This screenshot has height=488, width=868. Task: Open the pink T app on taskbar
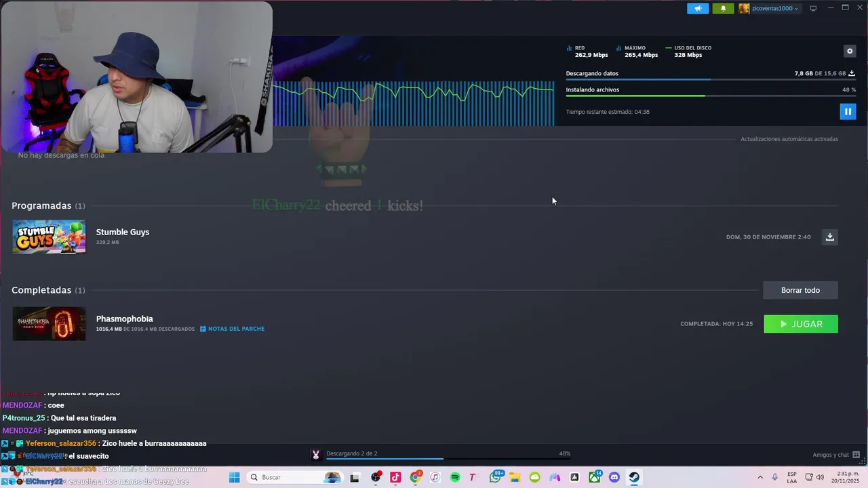pyautogui.click(x=473, y=477)
